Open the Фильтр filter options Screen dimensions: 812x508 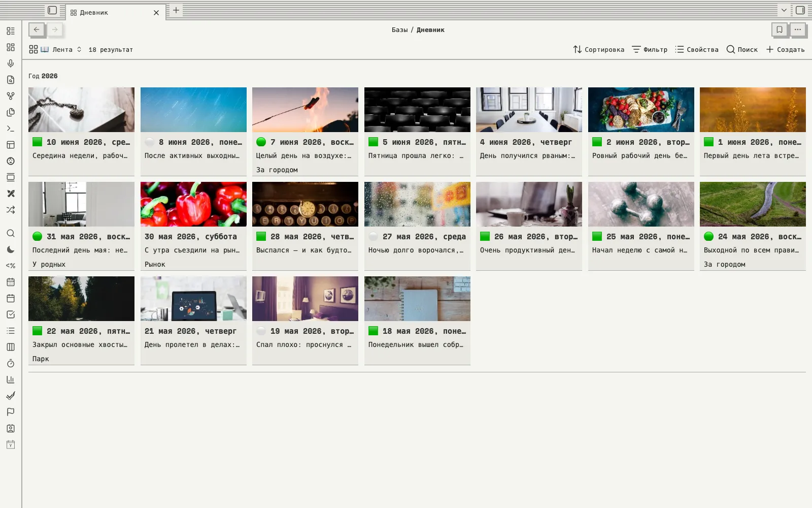point(650,49)
